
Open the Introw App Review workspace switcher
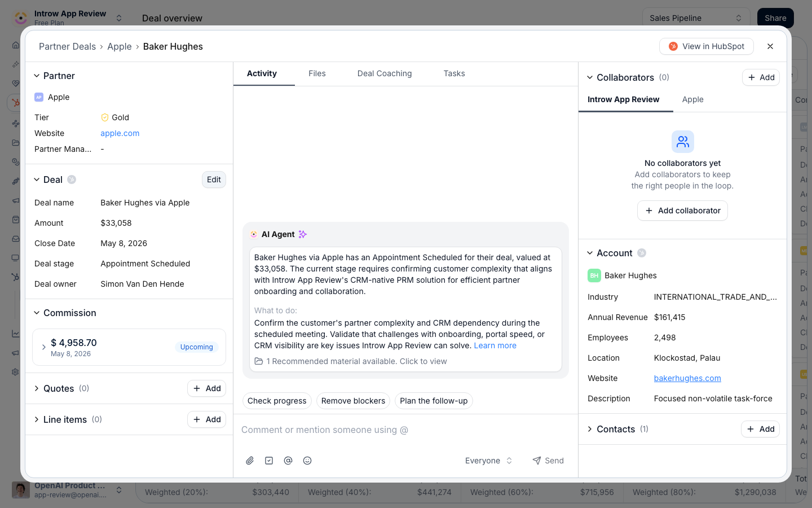[x=119, y=18]
